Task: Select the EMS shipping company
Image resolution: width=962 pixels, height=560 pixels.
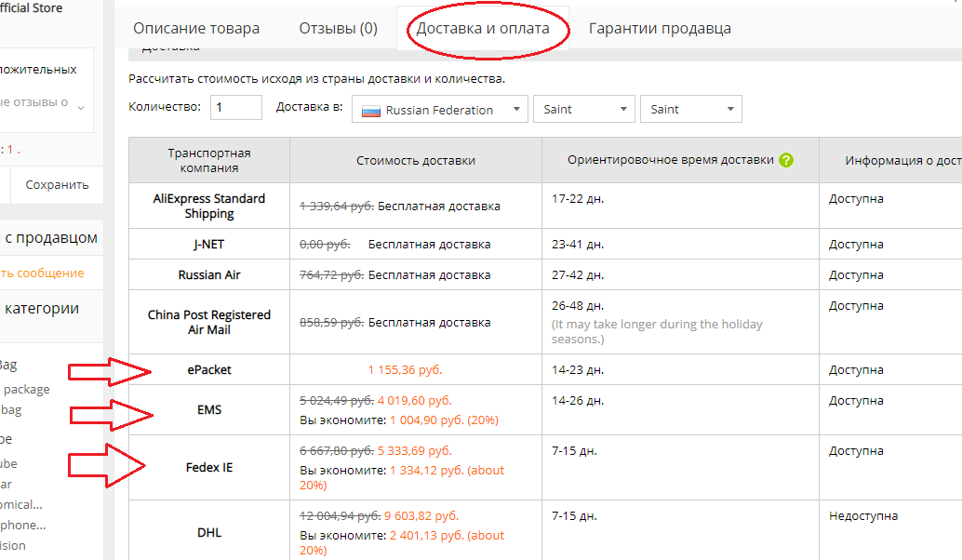Action: point(209,409)
